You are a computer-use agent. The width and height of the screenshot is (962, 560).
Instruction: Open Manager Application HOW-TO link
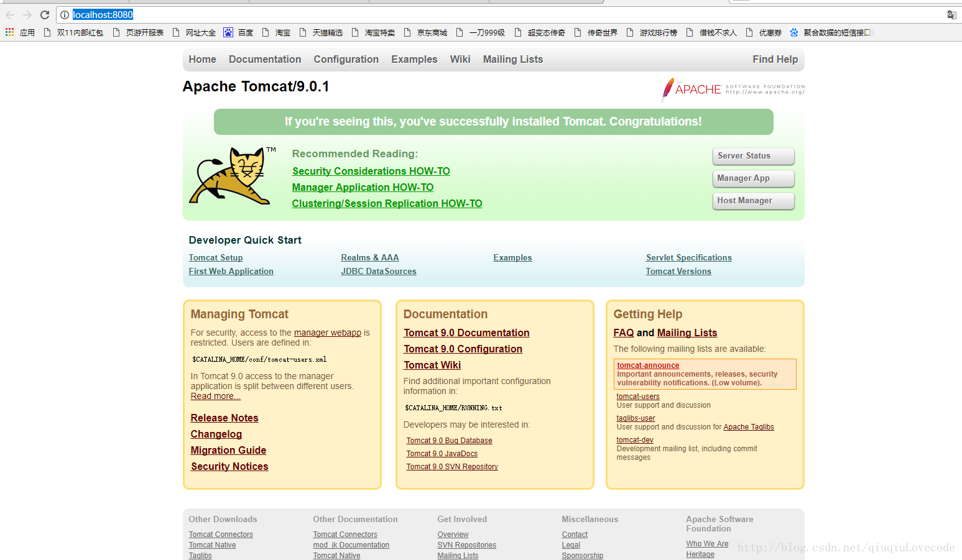(x=363, y=188)
